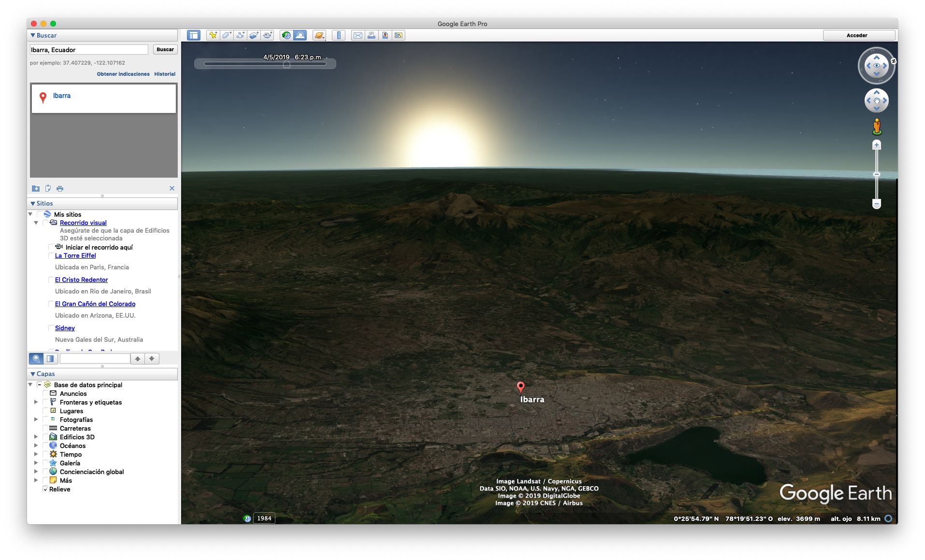Open the Historial link
Image resolution: width=925 pixels, height=560 pixels.
click(x=165, y=74)
